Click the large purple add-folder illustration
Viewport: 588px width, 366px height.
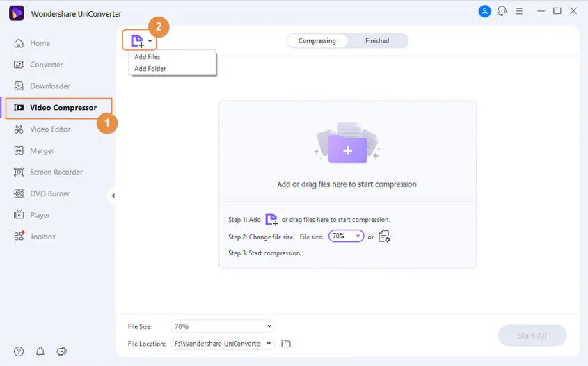(x=347, y=143)
